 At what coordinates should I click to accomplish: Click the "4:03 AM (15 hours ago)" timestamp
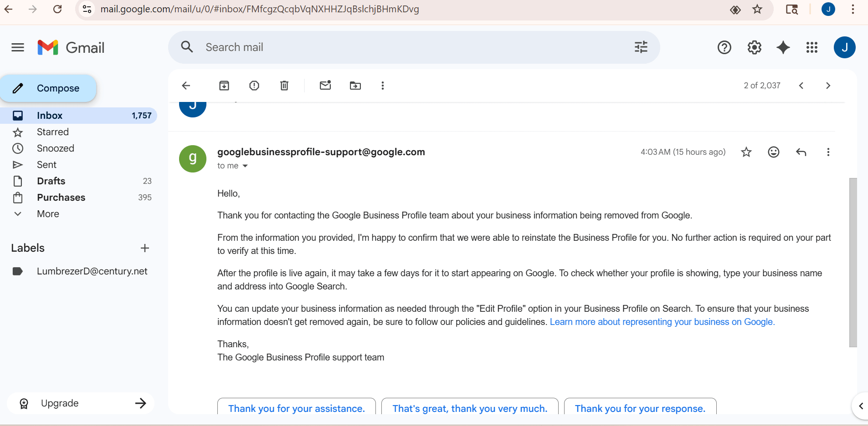pyautogui.click(x=683, y=152)
